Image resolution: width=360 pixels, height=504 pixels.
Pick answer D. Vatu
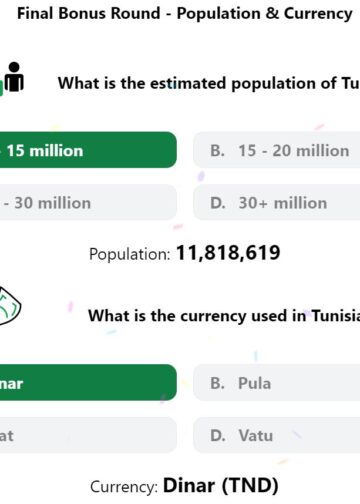276,435
